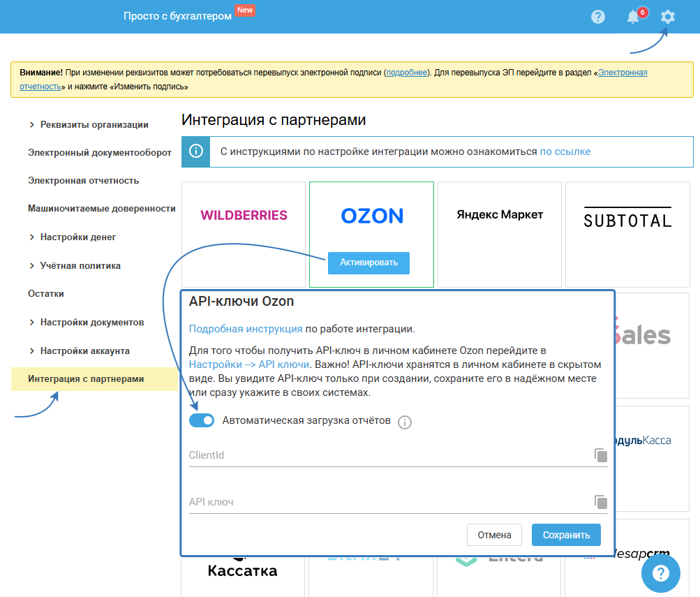Expand Учётная политика chevron
This screenshot has height=597, width=700.
point(31,265)
